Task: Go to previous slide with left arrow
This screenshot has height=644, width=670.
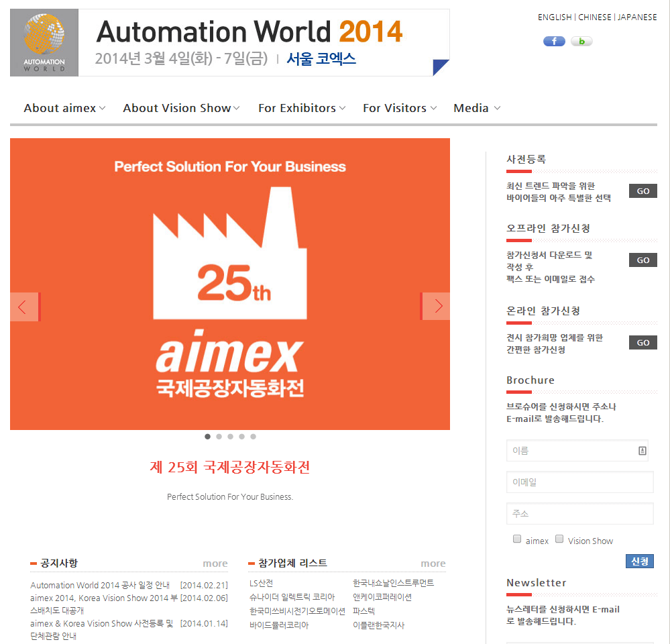Action: click(25, 307)
